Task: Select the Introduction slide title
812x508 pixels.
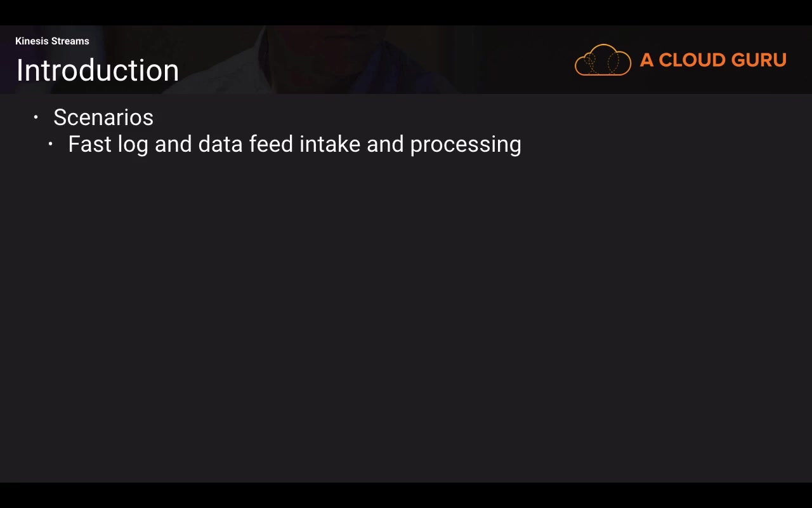Action: [x=97, y=70]
